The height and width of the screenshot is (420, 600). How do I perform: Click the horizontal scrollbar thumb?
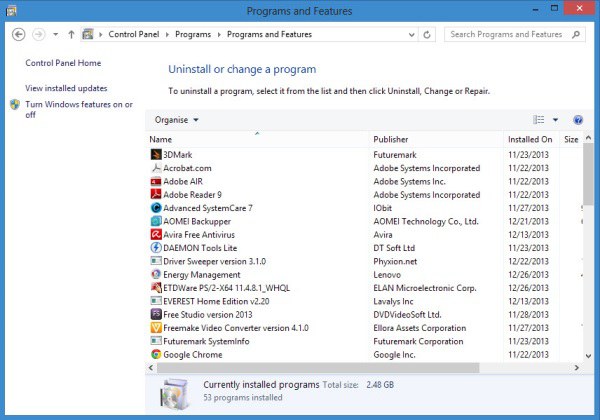318,368
